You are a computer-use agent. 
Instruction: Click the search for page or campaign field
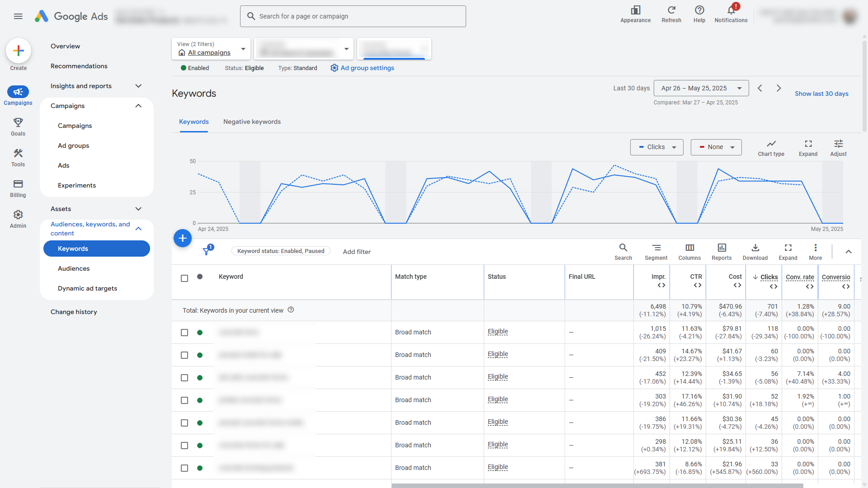click(353, 16)
